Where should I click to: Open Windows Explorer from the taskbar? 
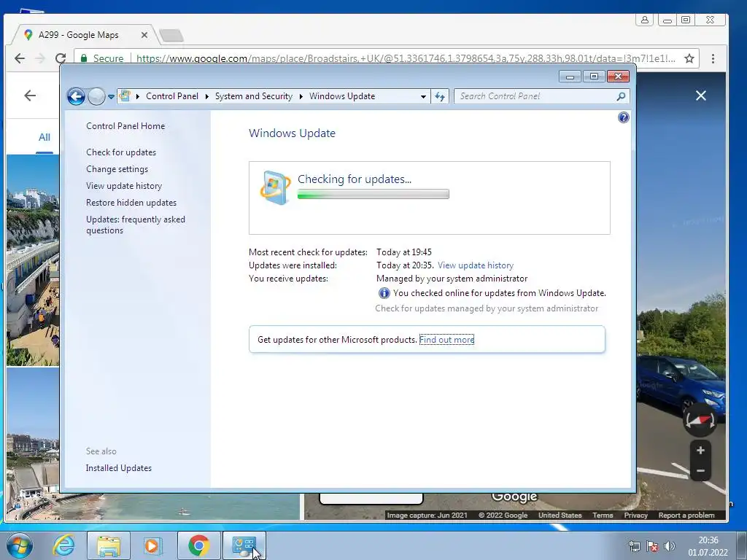pyautogui.click(x=108, y=545)
